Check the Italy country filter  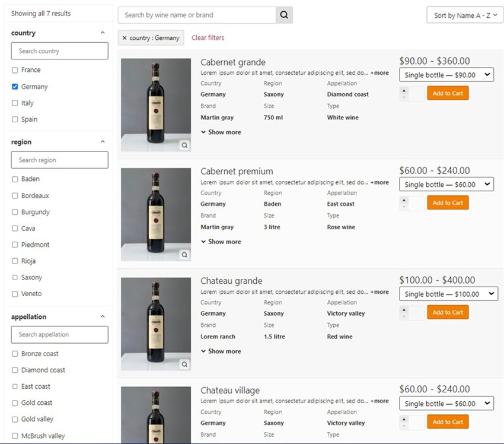(15, 103)
